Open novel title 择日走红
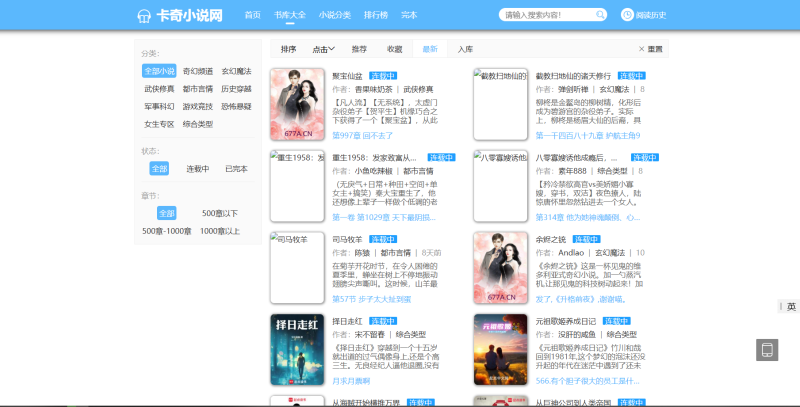 (x=347, y=321)
